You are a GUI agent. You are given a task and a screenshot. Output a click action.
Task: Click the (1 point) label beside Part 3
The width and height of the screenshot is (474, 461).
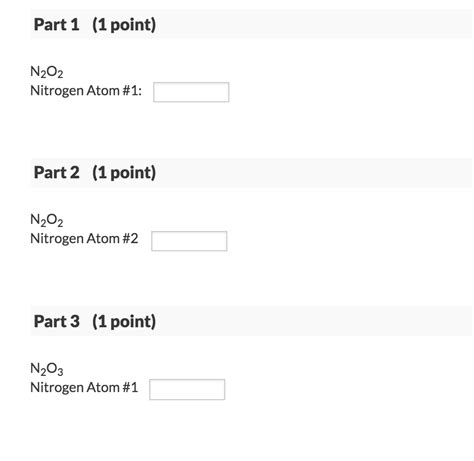(124, 322)
